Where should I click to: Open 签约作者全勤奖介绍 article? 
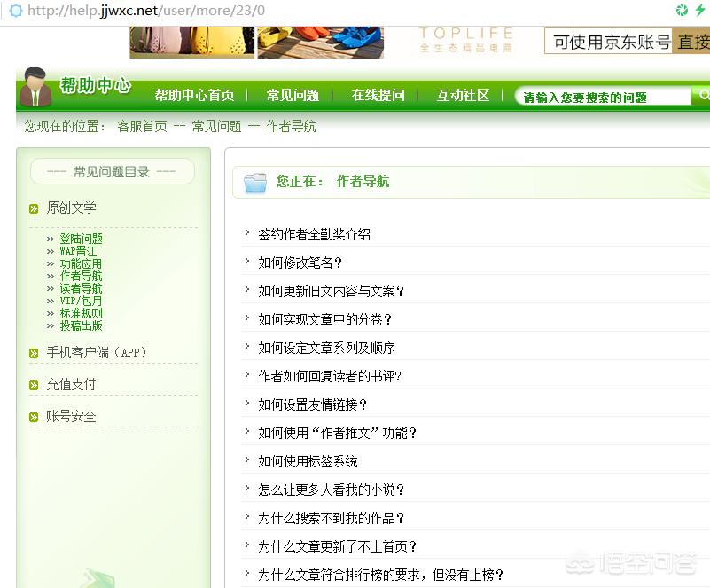coord(315,234)
